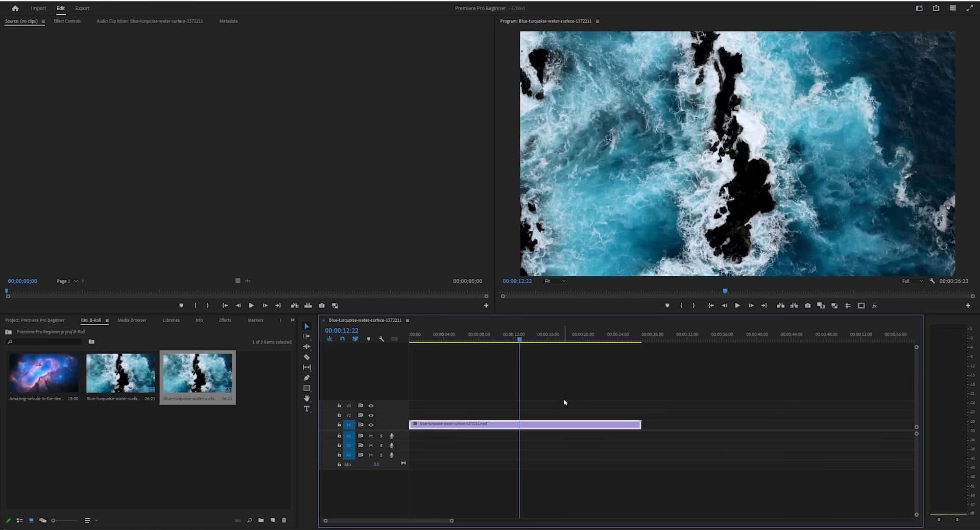Enable snapping with the magnet icon

(x=342, y=339)
